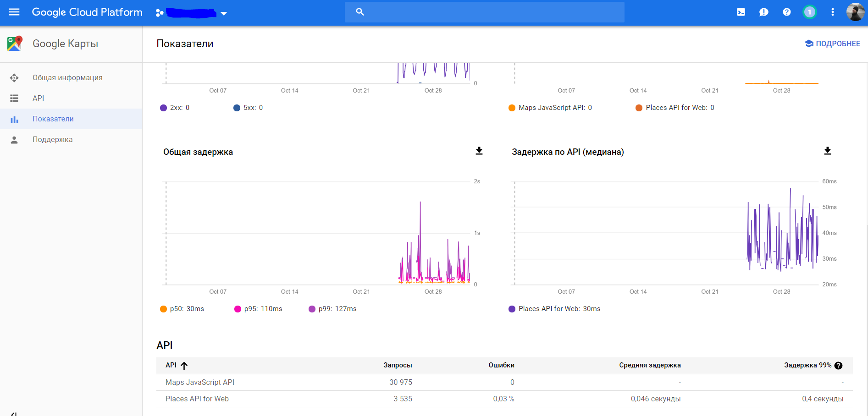Open the feedback speech bubble icon
868x416 pixels.
pos(764,12)
